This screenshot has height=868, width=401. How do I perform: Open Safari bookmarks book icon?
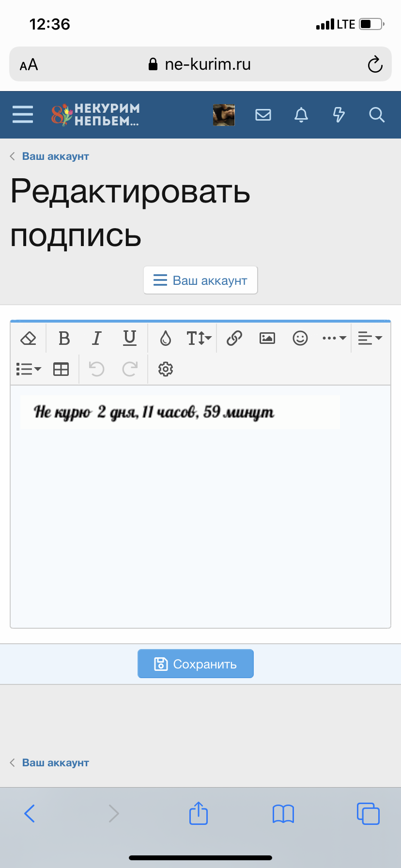pyautogui.click(x=283, y=814)
